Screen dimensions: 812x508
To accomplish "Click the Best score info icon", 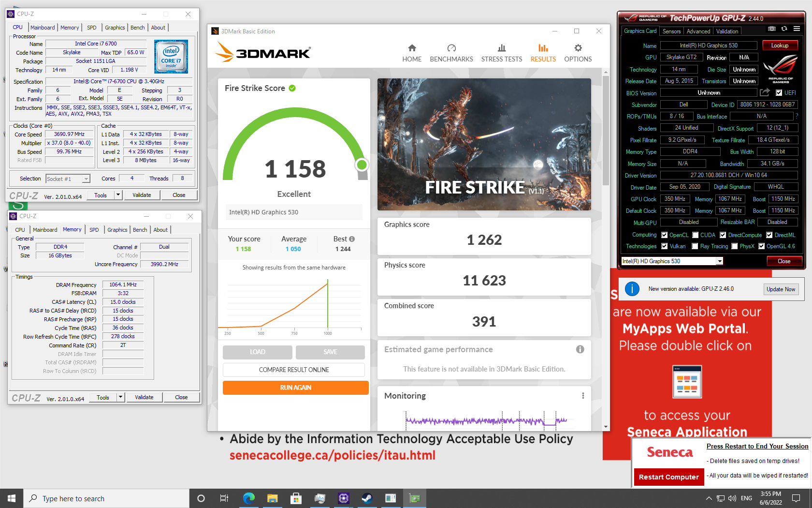I will pos(352,239).
